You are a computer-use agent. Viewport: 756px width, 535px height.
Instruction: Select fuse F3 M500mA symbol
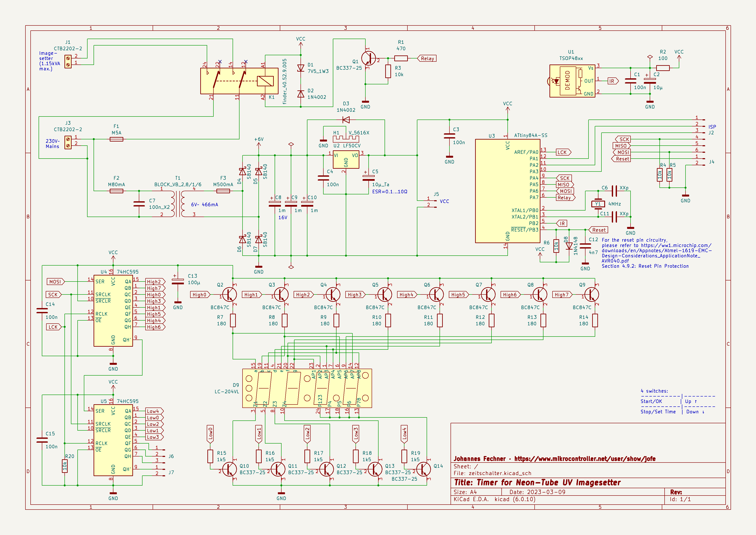223,191
